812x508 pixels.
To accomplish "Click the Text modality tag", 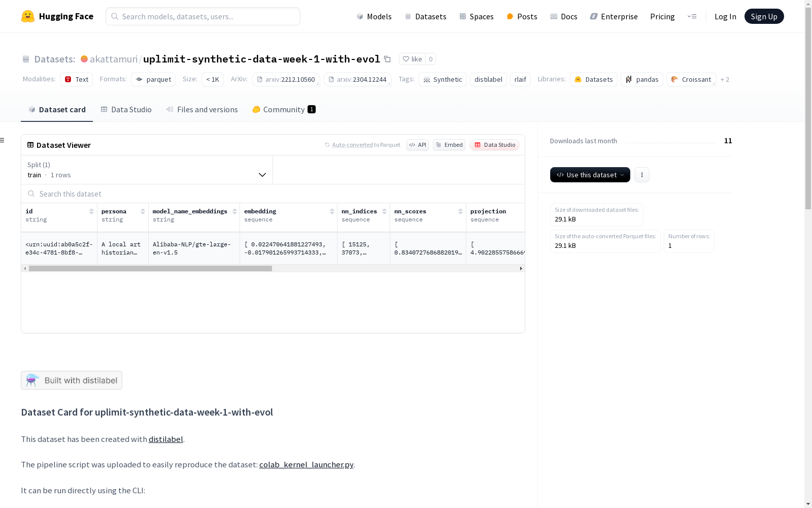I will (76, 79).
